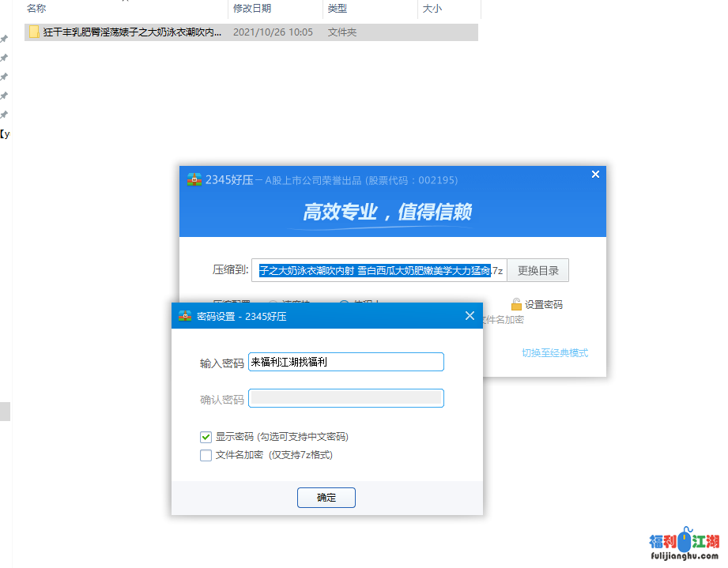Click the app icon in 密码设置 dialog title
The width and height of the screenshot is (728, 568).
185,316
